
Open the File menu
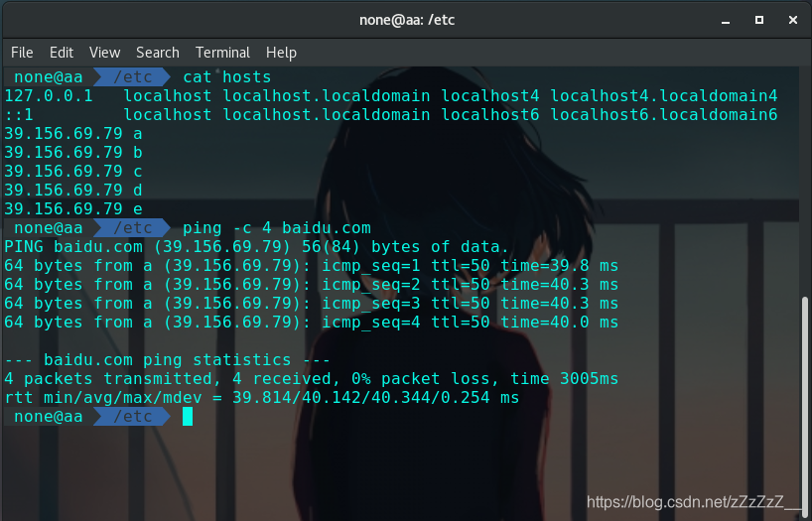(x=22, y=53)
